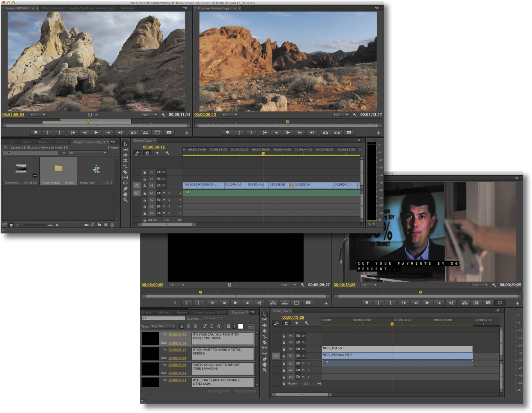The height and width of the screenshot is (413, 532).
Task: Click Insert button in upper Source monitor
Action: [x=134, y=133]
